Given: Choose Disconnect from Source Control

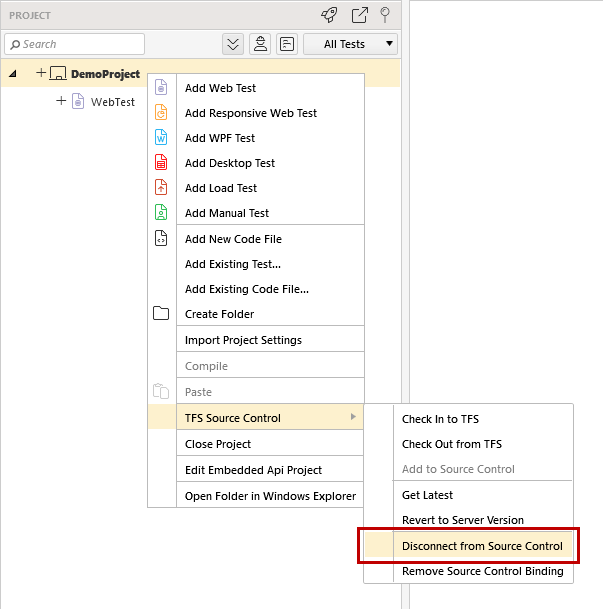Looking at the screenshot, I should coord(468,546).
